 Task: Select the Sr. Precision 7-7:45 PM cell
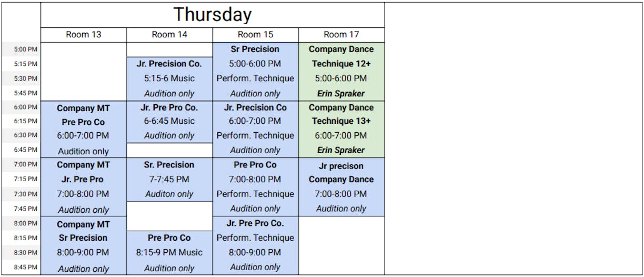[x=169, y=179]
